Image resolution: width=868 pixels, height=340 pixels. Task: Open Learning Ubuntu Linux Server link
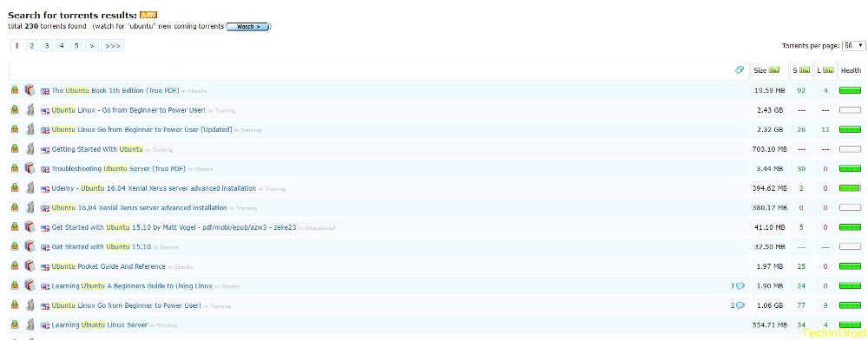point(100,325)
